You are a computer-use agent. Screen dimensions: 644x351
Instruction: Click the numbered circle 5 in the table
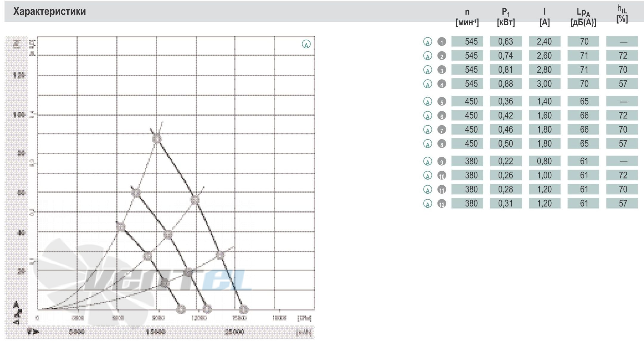pos(442,102)
